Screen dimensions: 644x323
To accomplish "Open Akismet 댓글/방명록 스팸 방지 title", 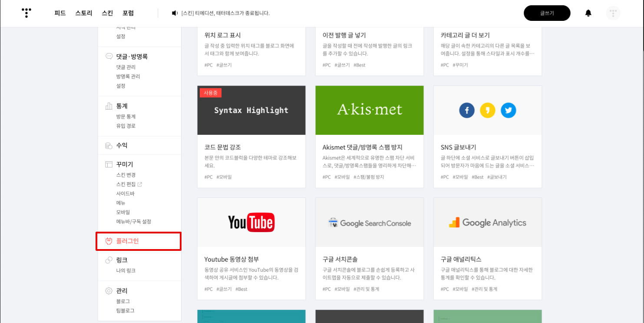I will (363, 147).
